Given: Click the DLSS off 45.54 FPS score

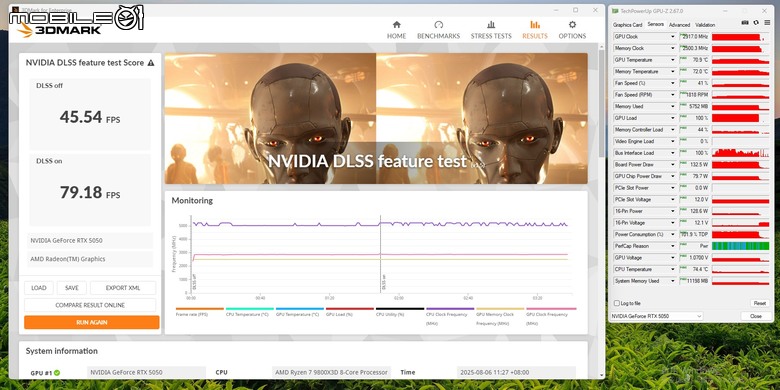Looking at the screenshot, I should coord(90,117).
